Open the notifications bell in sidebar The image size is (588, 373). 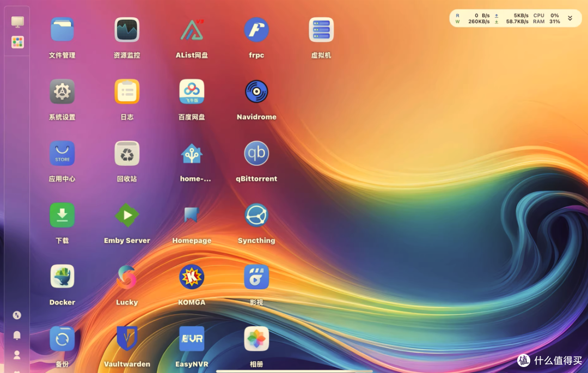click(x=17, y=335)
